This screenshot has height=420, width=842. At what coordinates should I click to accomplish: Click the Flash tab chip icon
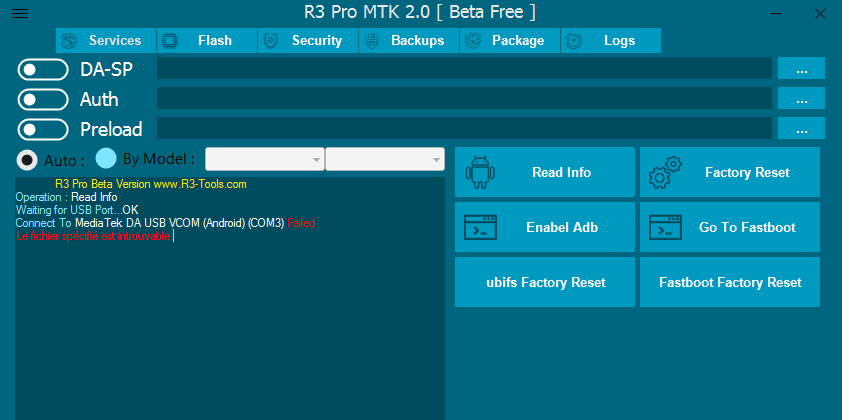click(x=170, y=41)
